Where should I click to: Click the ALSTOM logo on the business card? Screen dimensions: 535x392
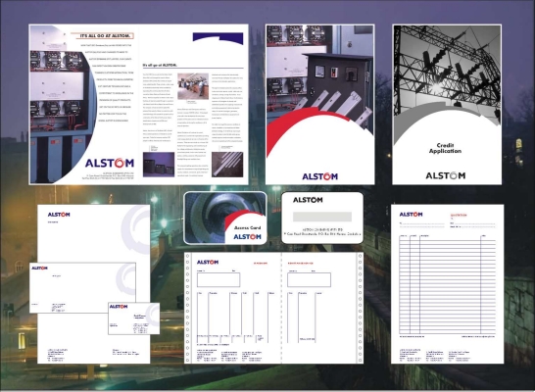pos(119,307)
